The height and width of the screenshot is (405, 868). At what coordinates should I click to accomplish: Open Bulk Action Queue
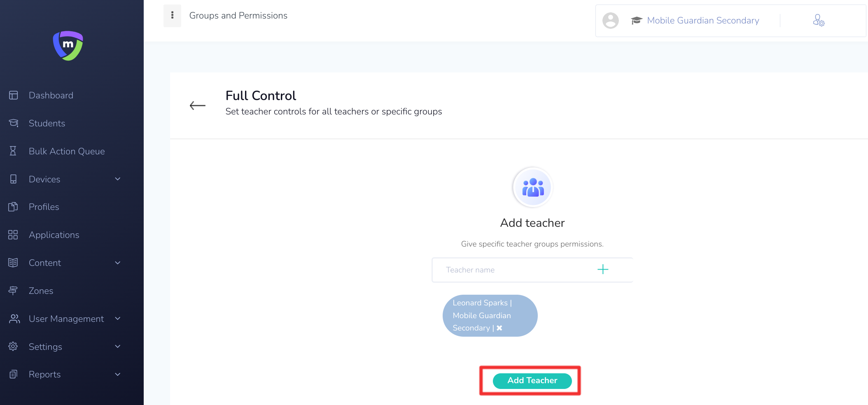click(67, 151)
